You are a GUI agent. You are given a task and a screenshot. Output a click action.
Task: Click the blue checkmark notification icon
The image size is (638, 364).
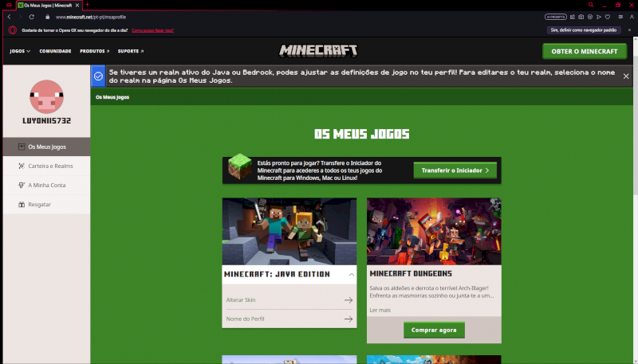click(x=98, y=76)
